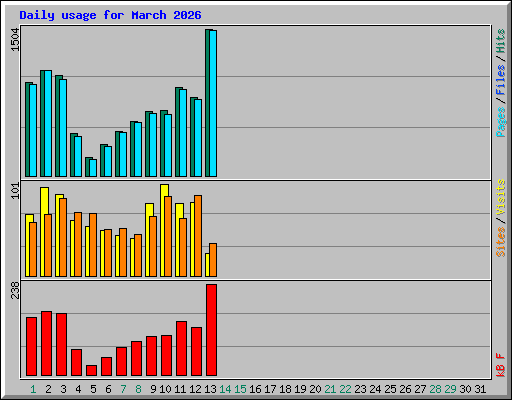
Task: Click the shortest cyan hits bar for day 5
Action: [93, 168]
